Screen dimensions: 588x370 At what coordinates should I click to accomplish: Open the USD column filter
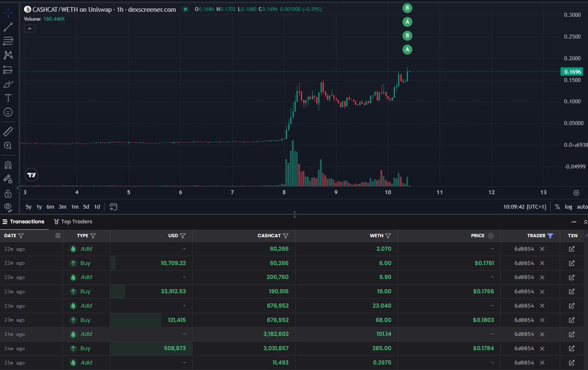[x=183, y=236]
